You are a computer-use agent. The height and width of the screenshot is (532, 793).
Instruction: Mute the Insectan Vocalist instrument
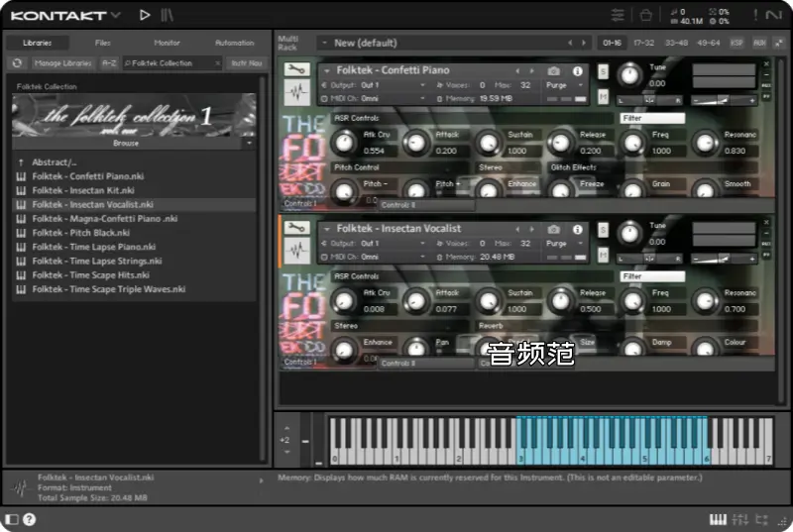[603, 255]
